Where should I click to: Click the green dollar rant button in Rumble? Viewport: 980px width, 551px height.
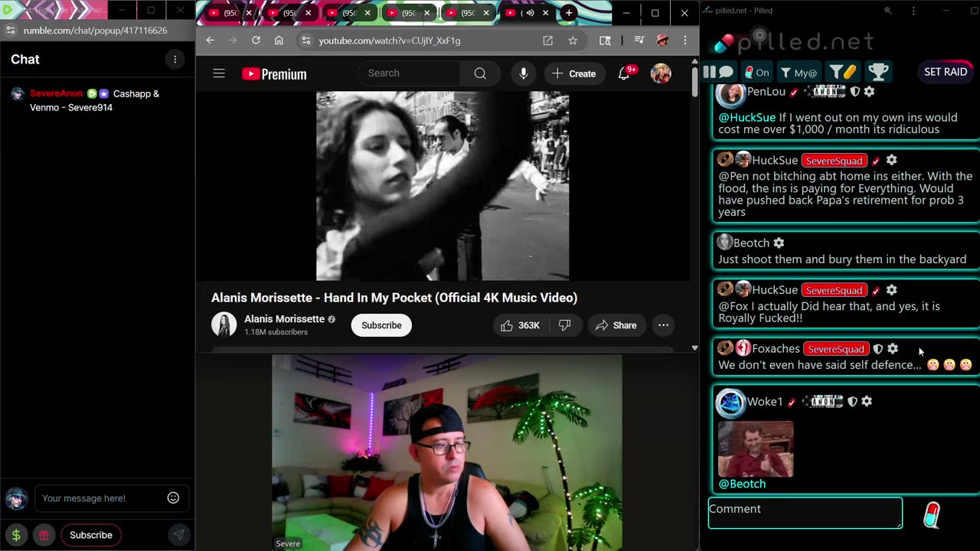pyautogui.click(x=16, y=535)
